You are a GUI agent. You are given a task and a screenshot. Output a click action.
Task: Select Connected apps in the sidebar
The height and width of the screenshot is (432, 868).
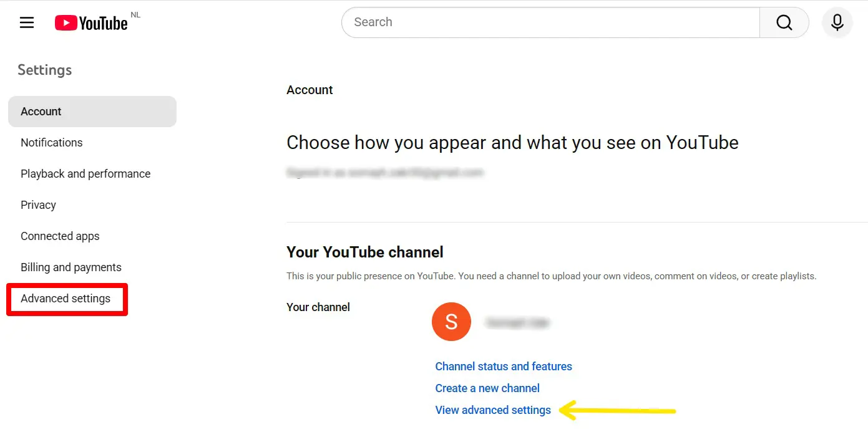coord(60,236)
